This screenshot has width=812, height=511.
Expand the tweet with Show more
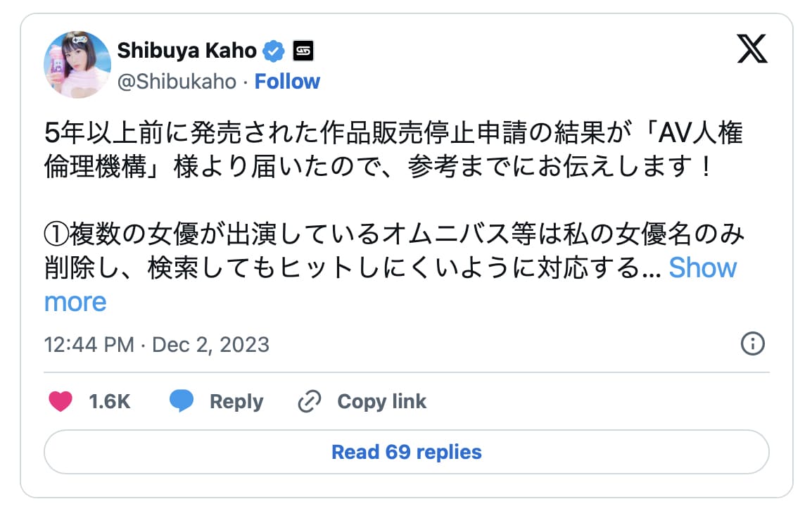[702, 268]
